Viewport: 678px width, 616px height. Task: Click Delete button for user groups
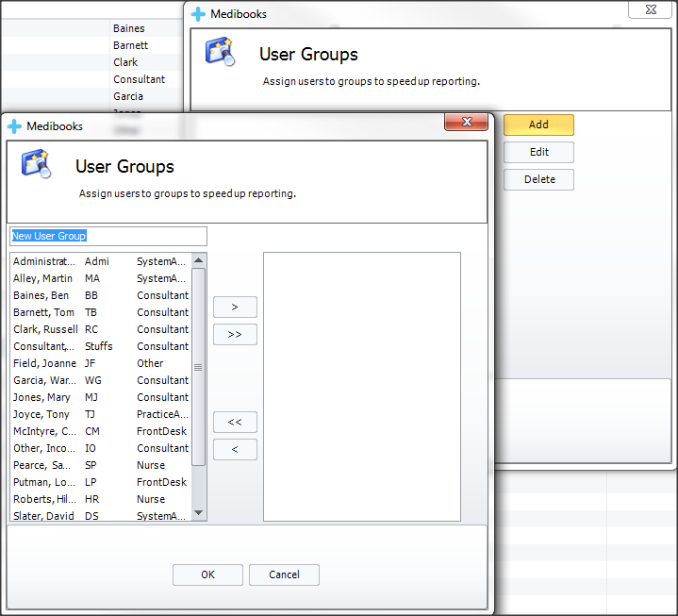[538, 179]
